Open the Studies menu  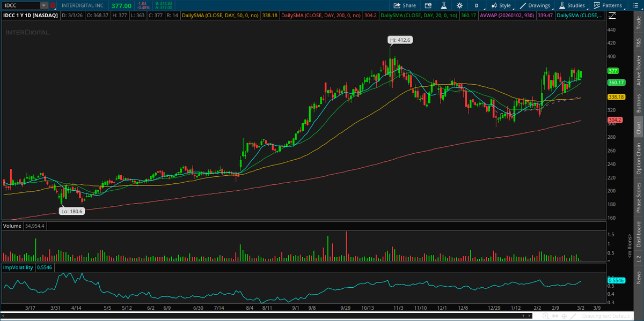coord(572,5)
